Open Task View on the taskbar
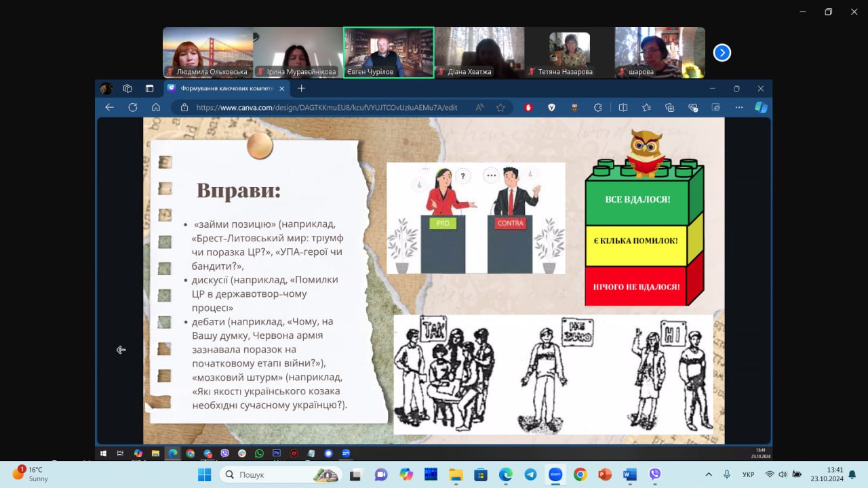The image size is (868, 488). 355,474
